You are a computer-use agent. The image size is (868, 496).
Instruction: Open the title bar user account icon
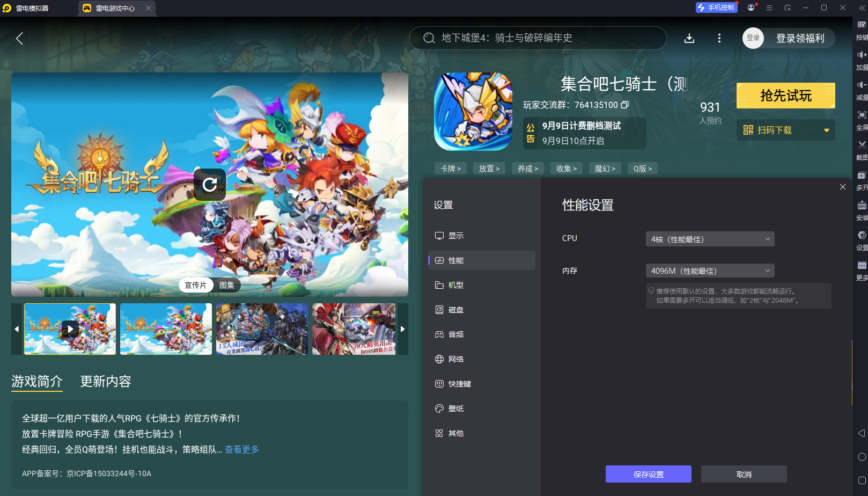tap(751, 8)
